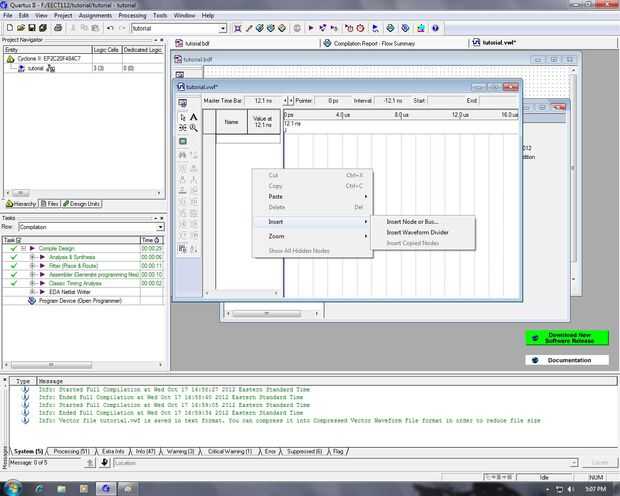Click the Save file toolbar icon

click(31, 28)
